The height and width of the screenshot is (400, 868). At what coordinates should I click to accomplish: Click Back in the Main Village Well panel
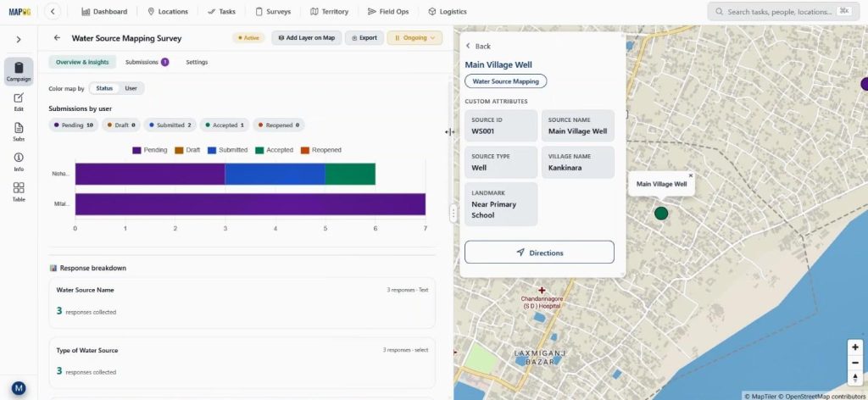coord(478,47)
